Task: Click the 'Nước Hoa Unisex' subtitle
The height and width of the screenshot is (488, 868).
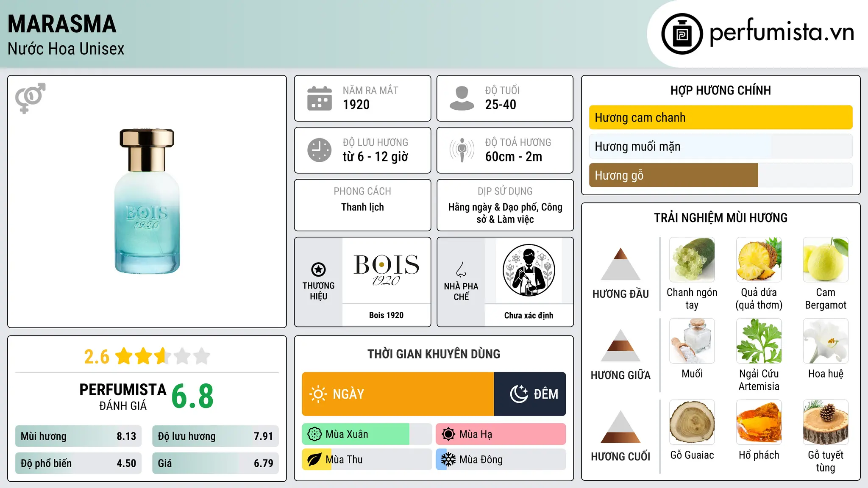Action: [x=66, y=49]
